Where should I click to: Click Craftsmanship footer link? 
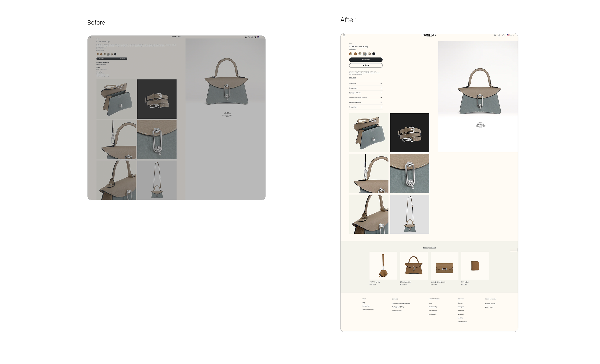[433, 307]
